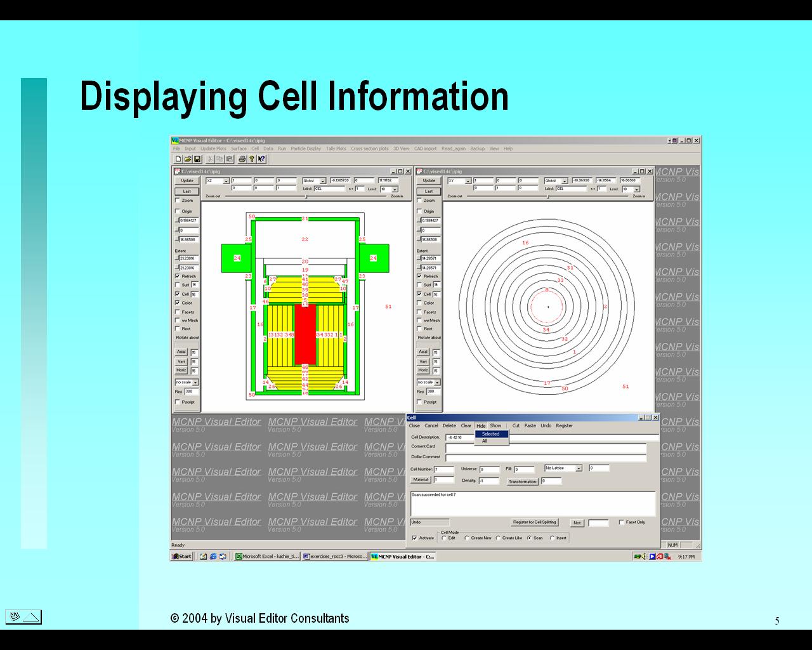Open Global dropdown in left plot
Screen dimensions: 812x650
tap(322, 181)
